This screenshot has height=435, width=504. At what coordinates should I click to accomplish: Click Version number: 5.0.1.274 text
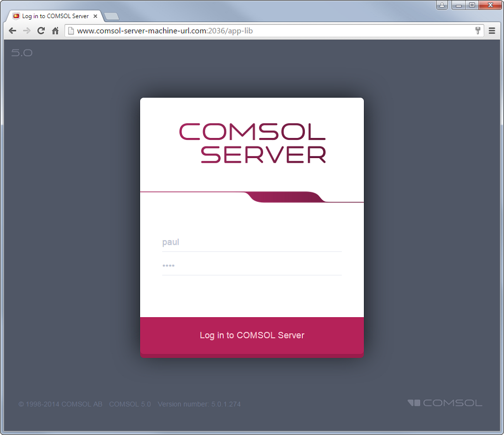coord(199,404)
